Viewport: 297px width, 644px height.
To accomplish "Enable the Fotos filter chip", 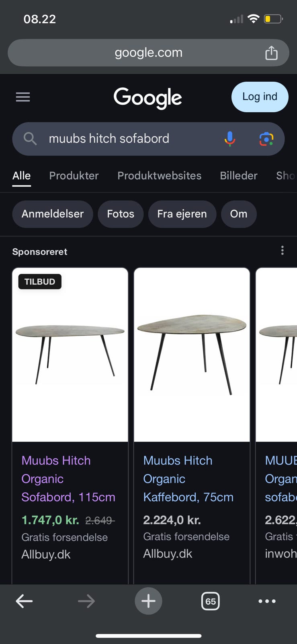I will [x=121, y=214].
